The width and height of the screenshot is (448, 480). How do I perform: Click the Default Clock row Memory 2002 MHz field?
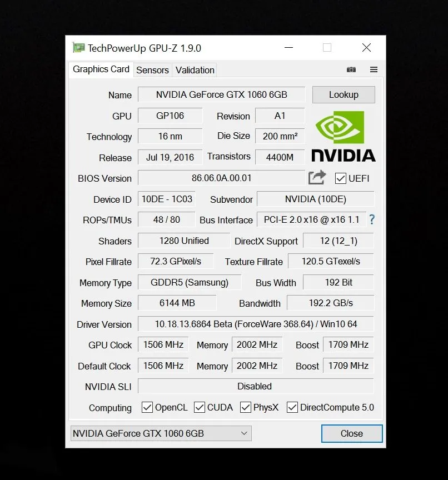(x=257, y=366)
